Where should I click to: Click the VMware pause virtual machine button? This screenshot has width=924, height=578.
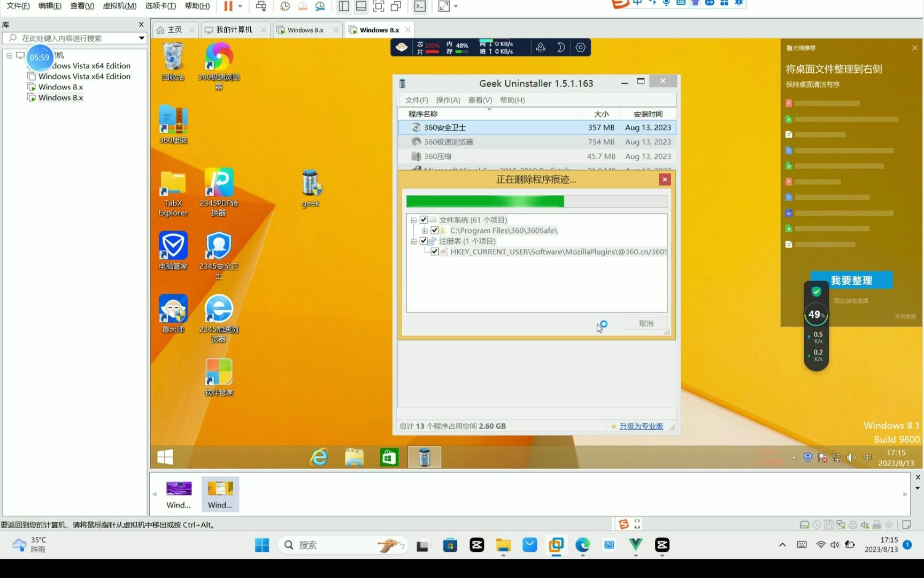pyautogui.click(x=228, y=6)
